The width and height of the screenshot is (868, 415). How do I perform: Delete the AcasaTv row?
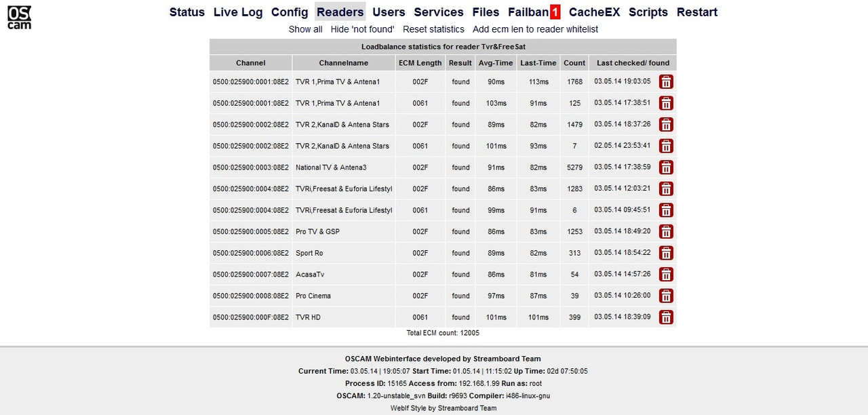click(667, 275)
